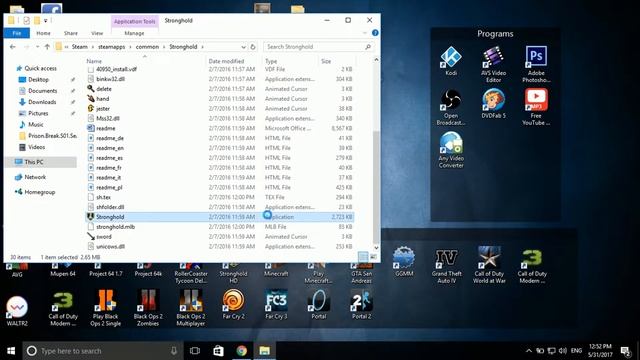Screen dimensions: 640x360
Task: Open the Action Center notification icon
Action: tap(625, 351)
